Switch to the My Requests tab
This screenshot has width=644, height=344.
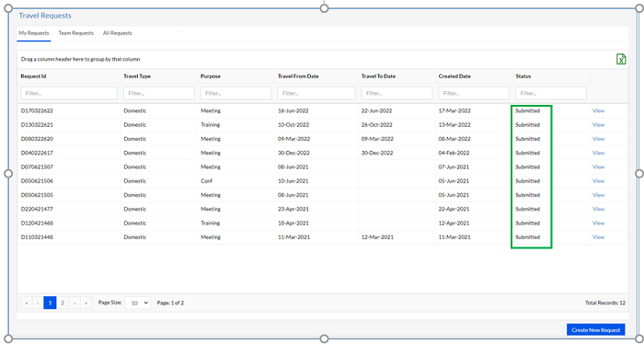(x=34, y=33)
